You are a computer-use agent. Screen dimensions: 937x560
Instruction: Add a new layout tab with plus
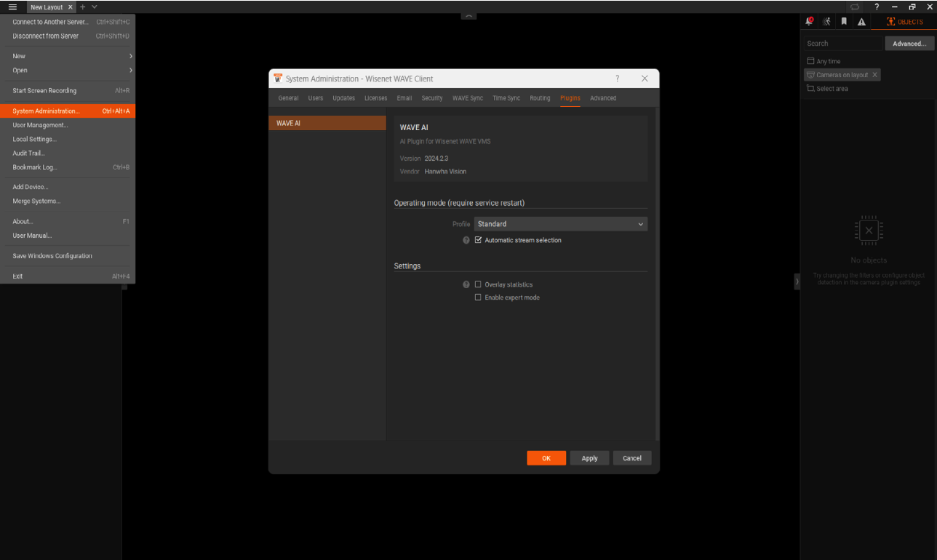(x=82, y=7)
